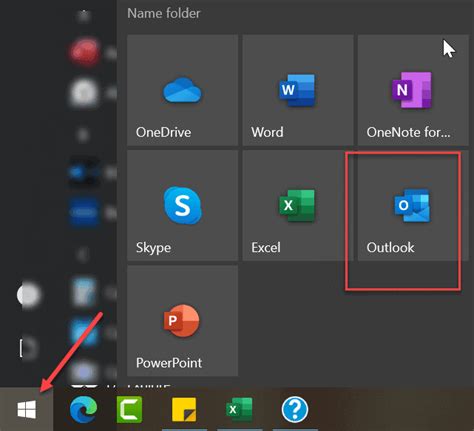Launch the Skype tile
Screen dimensions: 474x431
point(182,205)
